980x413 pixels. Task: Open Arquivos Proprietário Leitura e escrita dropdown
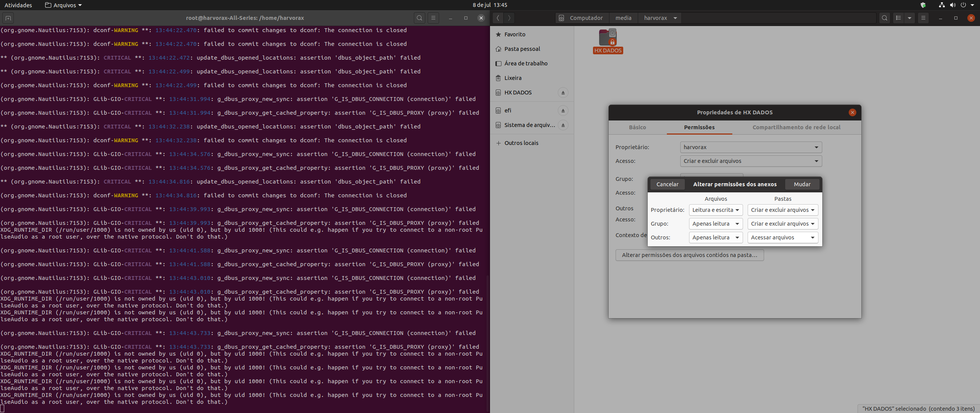[715, 210]
